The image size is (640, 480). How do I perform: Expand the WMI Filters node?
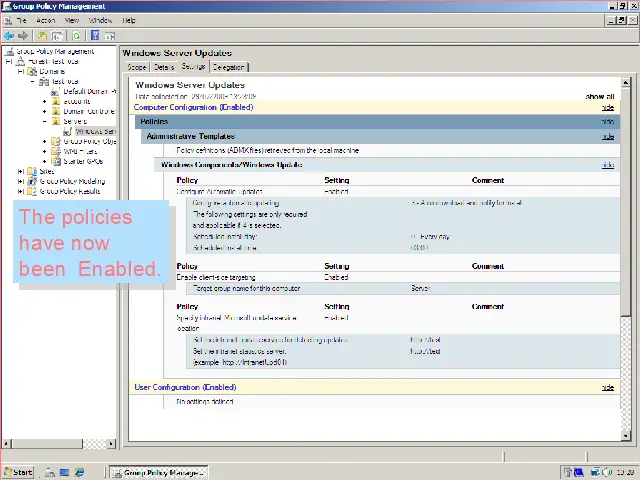[x=44, y=151]
